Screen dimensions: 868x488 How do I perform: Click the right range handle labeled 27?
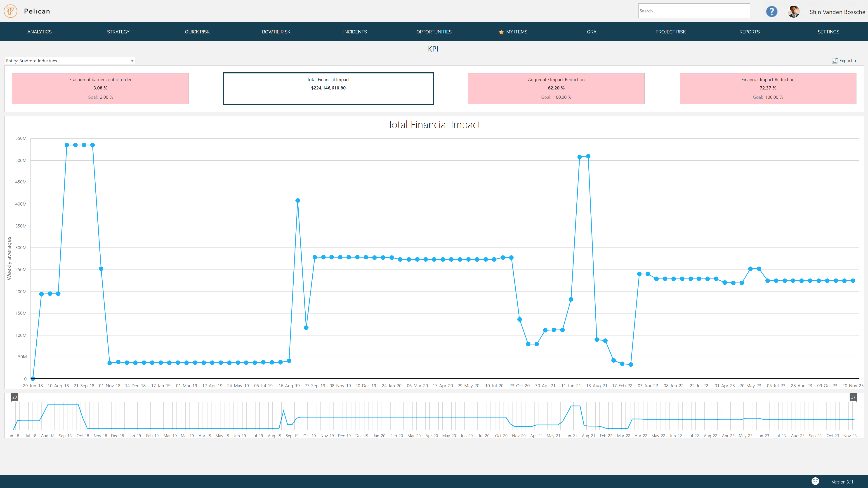pos(853,397)
